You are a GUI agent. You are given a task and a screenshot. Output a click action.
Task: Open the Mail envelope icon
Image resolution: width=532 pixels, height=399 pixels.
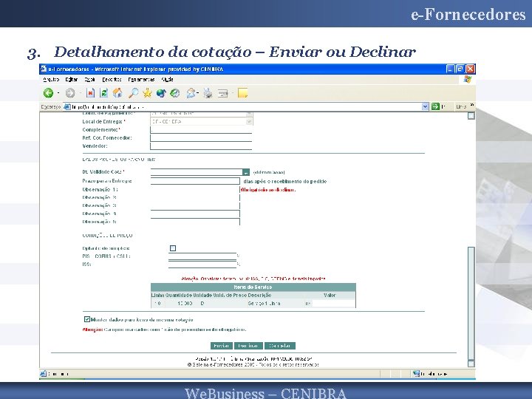coord(191,93)
